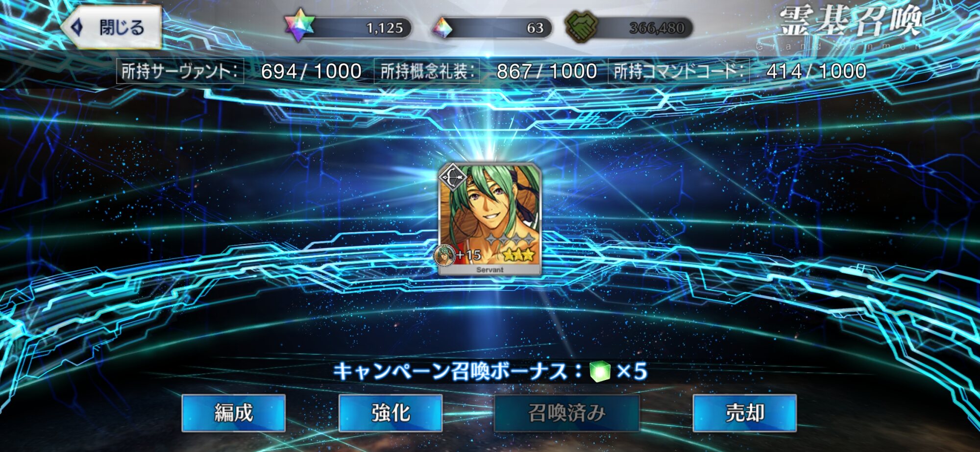The height and width of the screenshot is (452, 980).
Task: Tap the green cube bonus item icon
Action: point(600,371)
